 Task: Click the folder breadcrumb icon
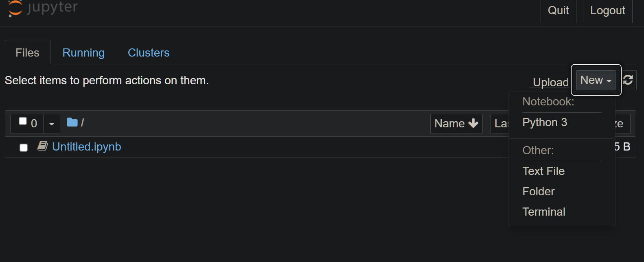tap(72, 122)
